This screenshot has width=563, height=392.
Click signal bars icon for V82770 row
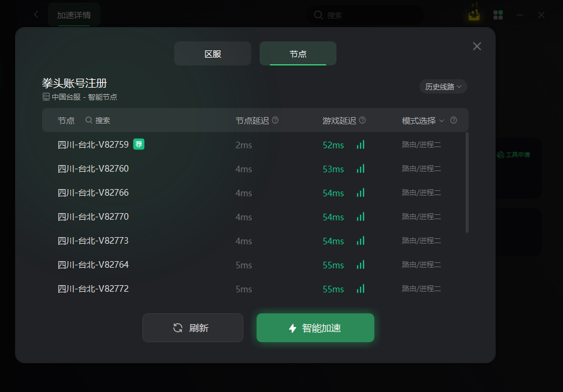click(x=361, y=217)
